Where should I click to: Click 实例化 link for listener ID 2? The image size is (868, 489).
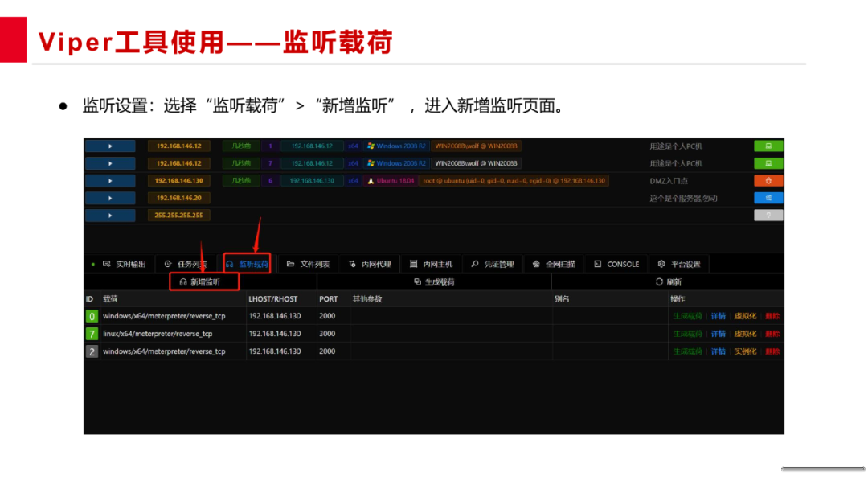[x=745, y=351]
